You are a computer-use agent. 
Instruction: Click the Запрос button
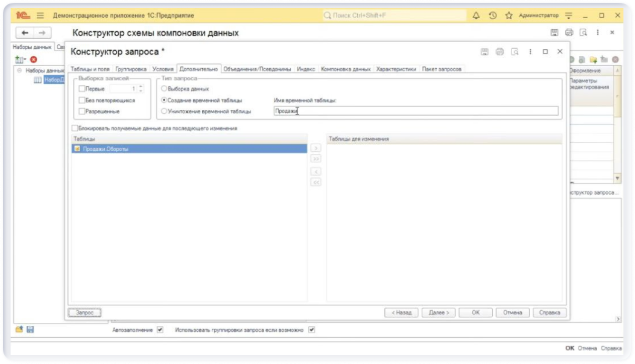85,313
